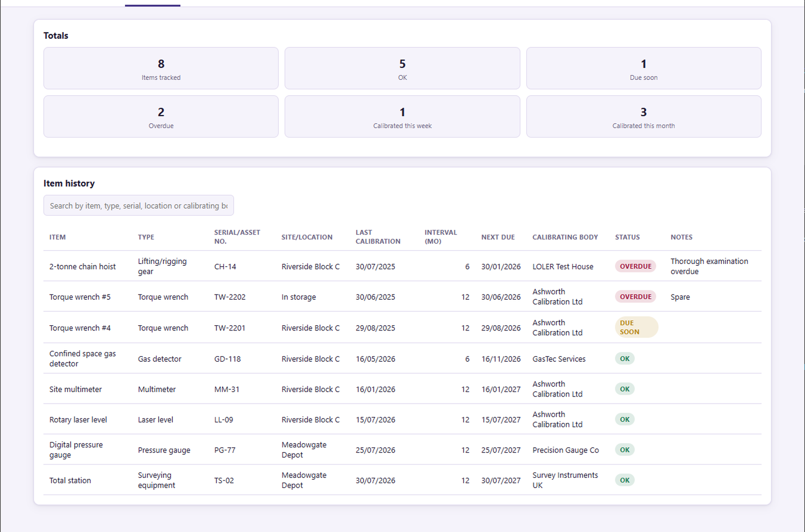
Task: Click the OK badge for GD-118
Action: 625,359
